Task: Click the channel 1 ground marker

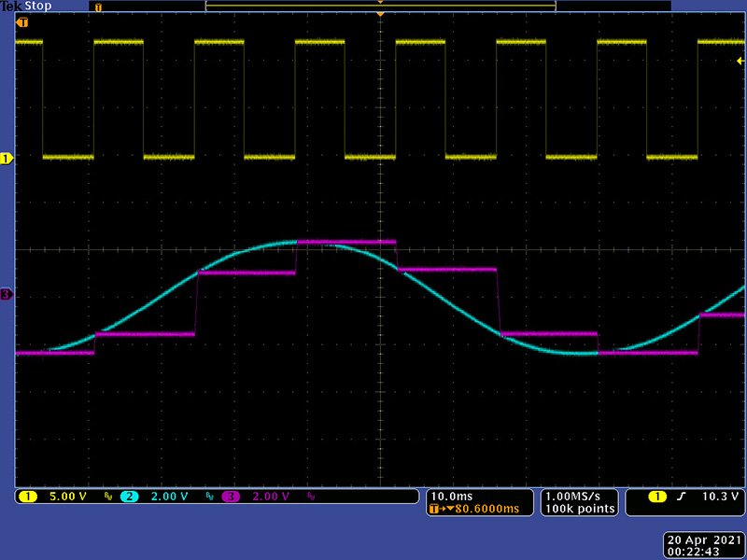Action: coord(7,159)
